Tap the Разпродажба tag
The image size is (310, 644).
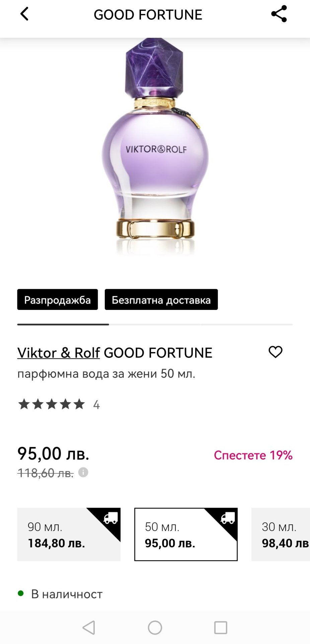pos(58,300)
